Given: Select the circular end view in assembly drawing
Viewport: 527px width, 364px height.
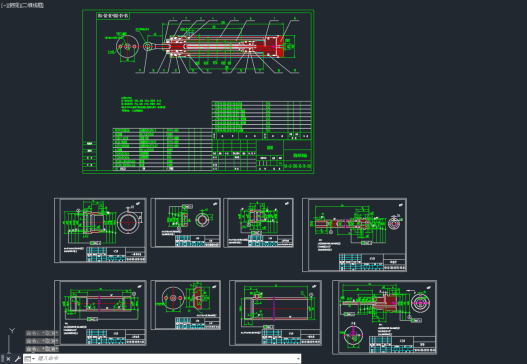Looking at the screenshot, I should tap(127, 47).
